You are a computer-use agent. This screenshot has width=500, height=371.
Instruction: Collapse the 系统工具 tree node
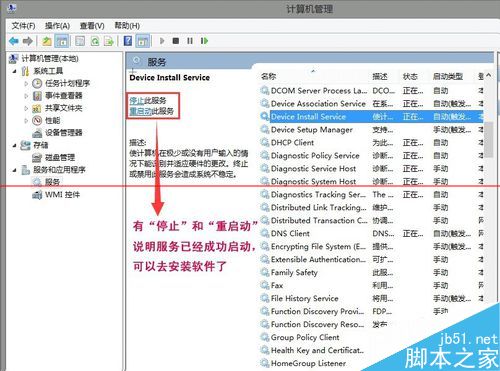click(x=15, y=71)
